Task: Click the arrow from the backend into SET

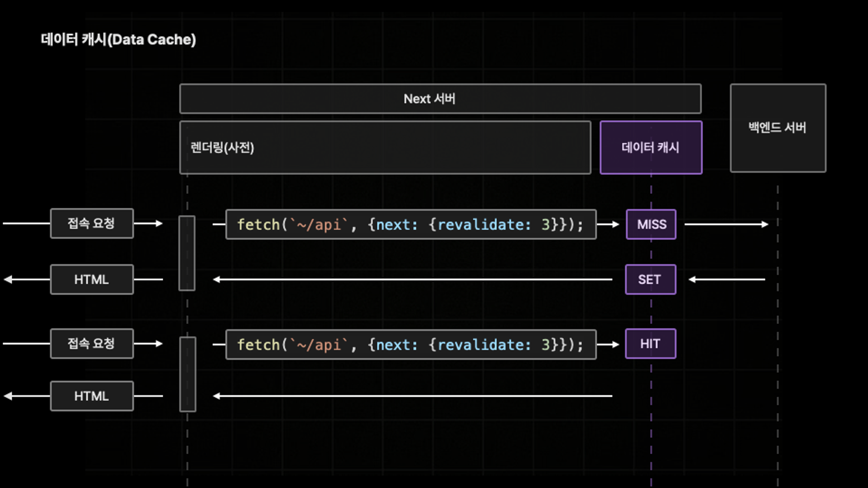Action: (x=727, y=279)
